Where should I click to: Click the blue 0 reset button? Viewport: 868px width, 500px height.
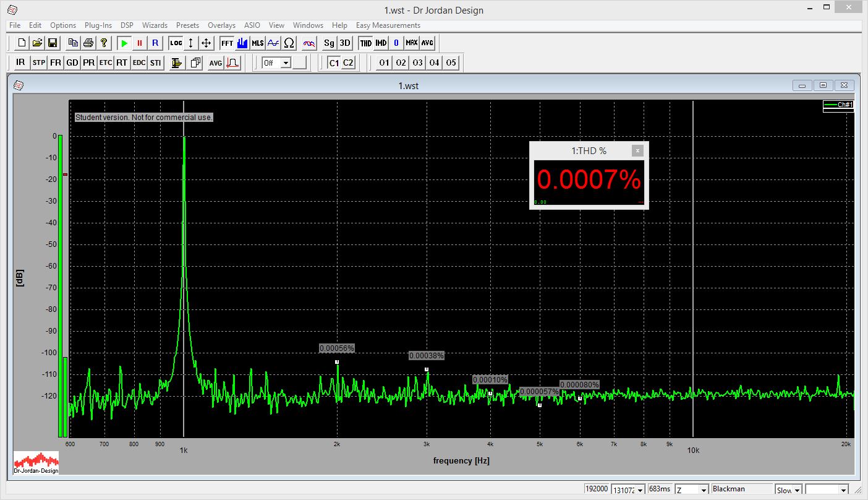396,43
